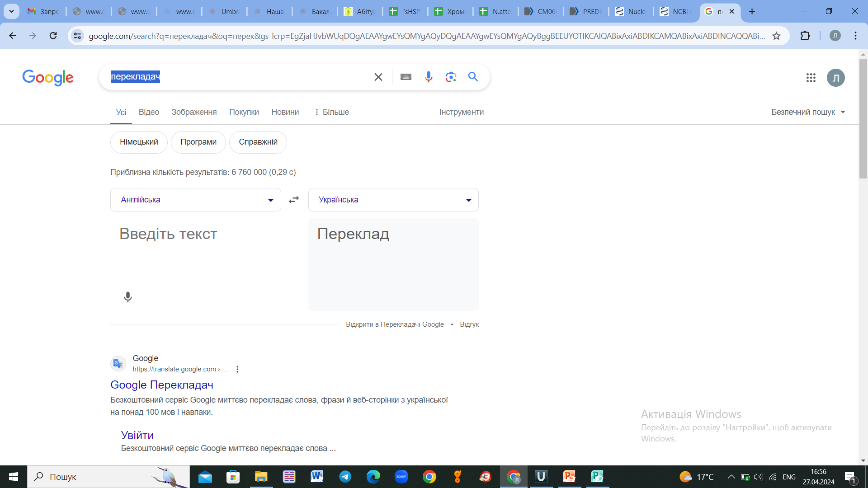Open the Безпечний пошук dropdown
The width and height of the screenshot is (868, 488).
point(808,112)
